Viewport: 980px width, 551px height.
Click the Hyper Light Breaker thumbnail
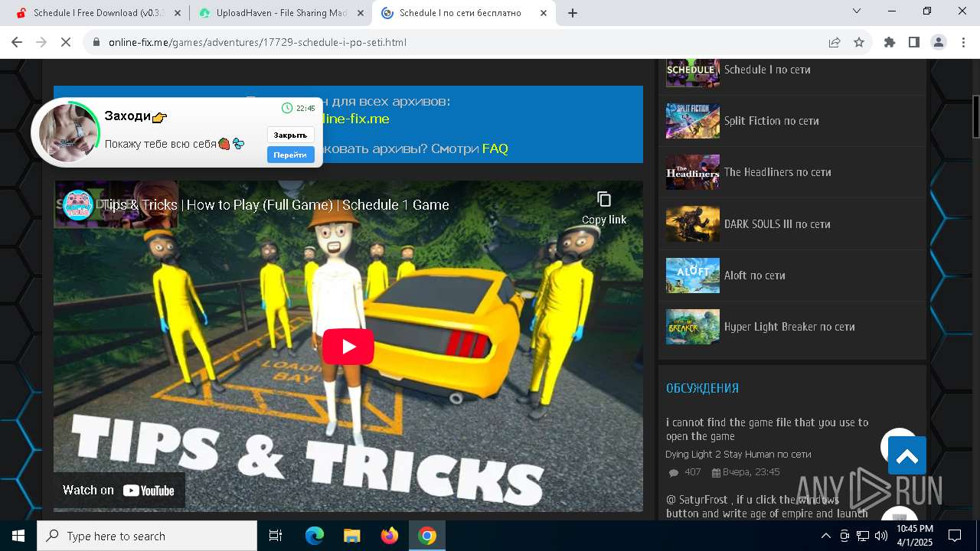[693, 327]
